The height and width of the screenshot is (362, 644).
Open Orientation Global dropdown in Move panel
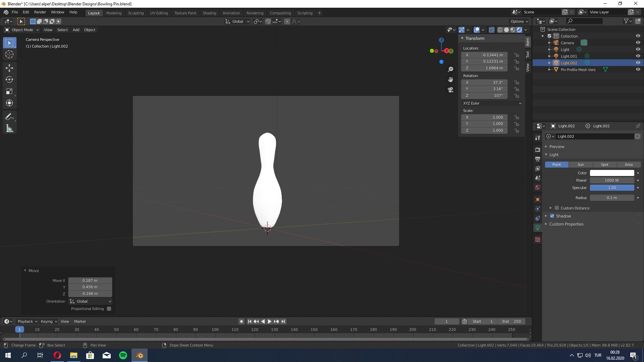90,301
